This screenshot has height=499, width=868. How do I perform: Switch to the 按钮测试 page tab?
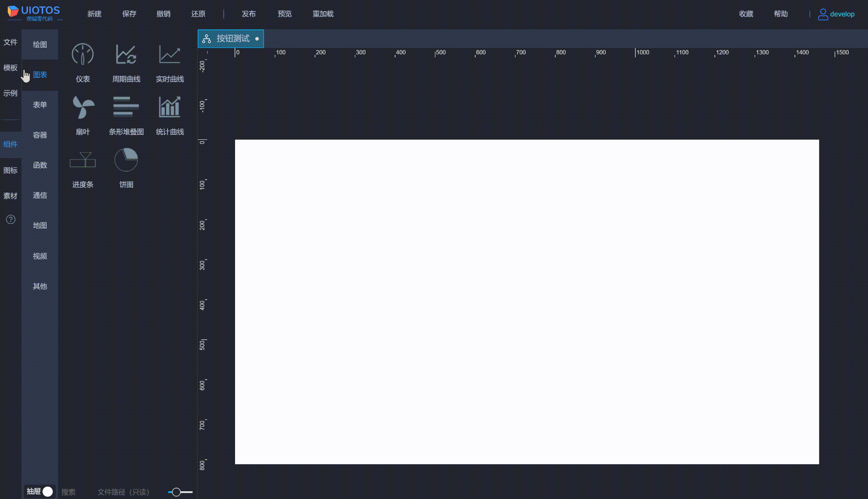(231, 38)
